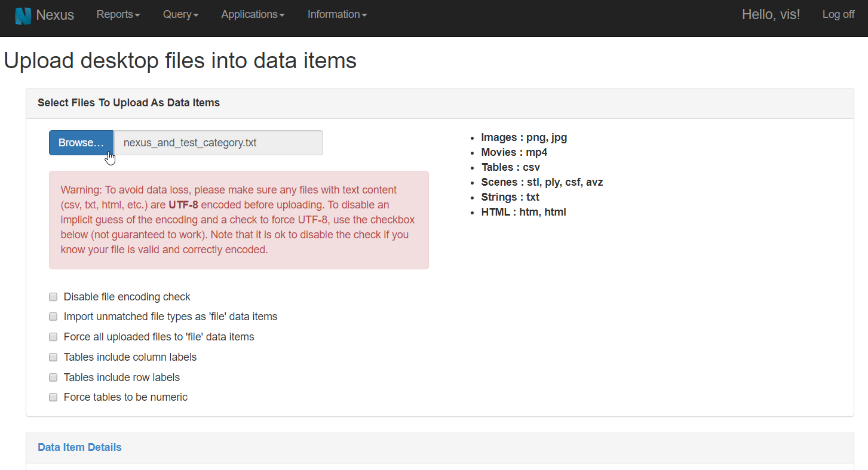Enable Tables include column labels

tap(53, 357)
